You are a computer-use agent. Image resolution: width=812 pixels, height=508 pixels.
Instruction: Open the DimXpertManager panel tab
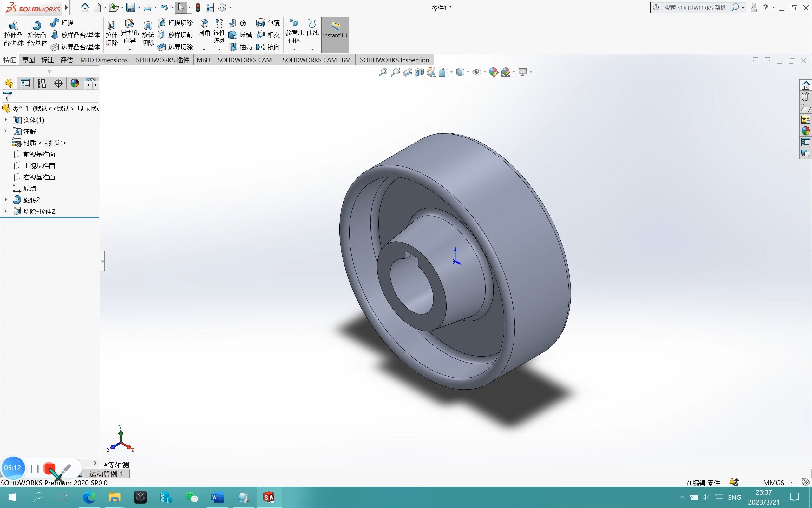[x=58, y=83]
